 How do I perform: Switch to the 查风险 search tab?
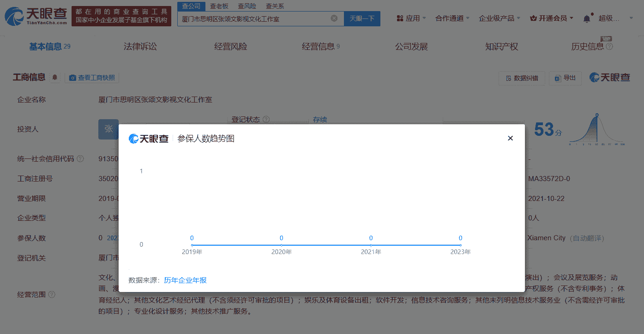click(247, 6)
